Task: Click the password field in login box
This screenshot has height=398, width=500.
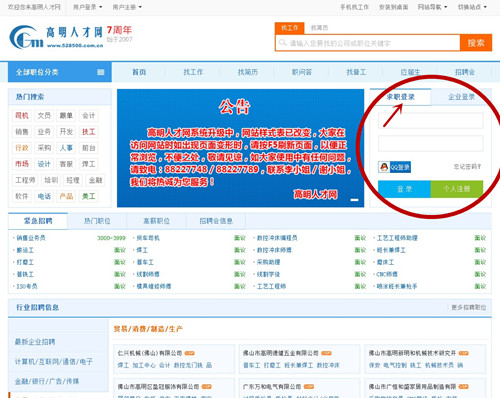Action: 431,144
